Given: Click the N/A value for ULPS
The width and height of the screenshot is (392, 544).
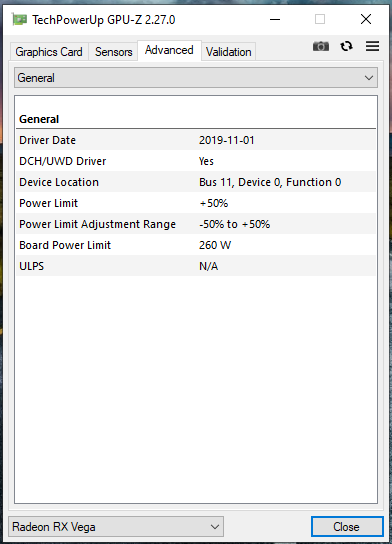Looking at the screenshot, I should tap(208, 266).
